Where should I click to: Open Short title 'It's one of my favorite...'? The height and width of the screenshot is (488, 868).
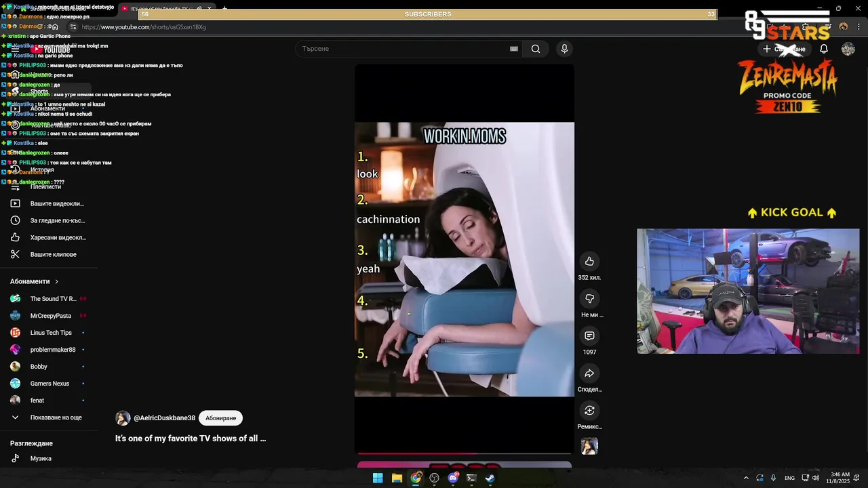(x=191, y=439)
